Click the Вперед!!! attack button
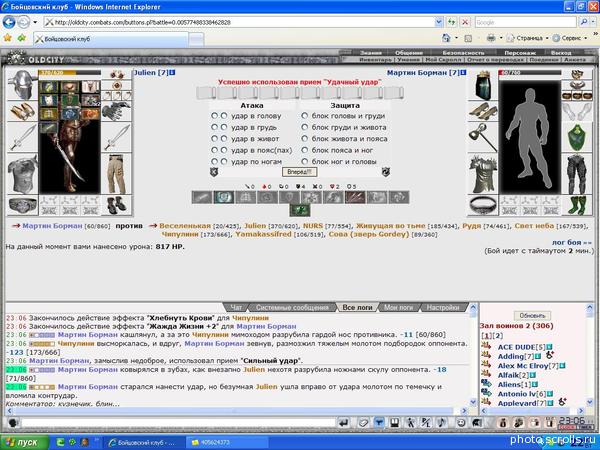This screenshot has width=600, height=450. coord(300,172)
